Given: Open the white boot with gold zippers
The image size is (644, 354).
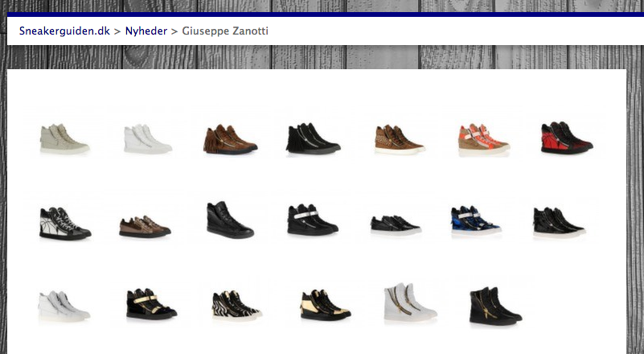Looking at the screenshot, I should click(410, 303).
